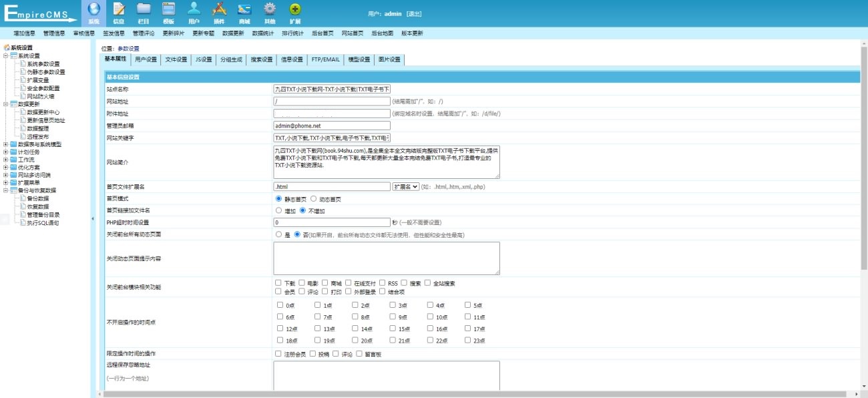
Task: Click the home icon beside 系统设置 root
Action: pyautogui.click(x=7, y=47)
